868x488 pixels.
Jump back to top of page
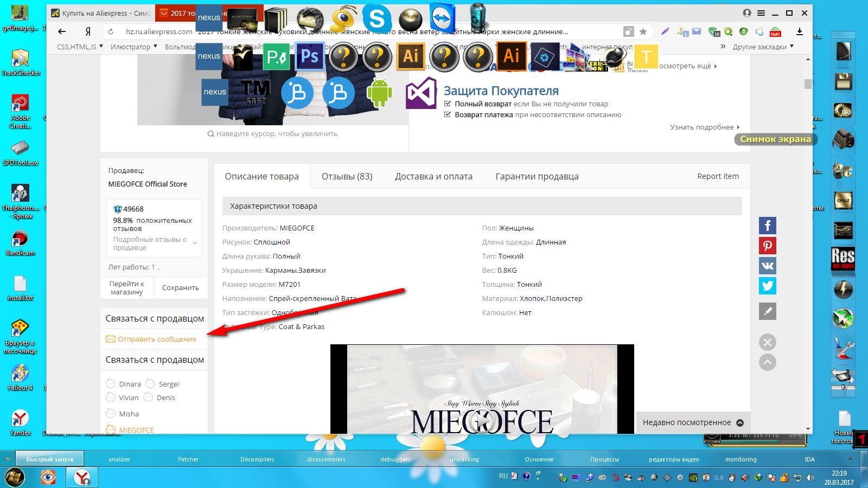point(767,362)
